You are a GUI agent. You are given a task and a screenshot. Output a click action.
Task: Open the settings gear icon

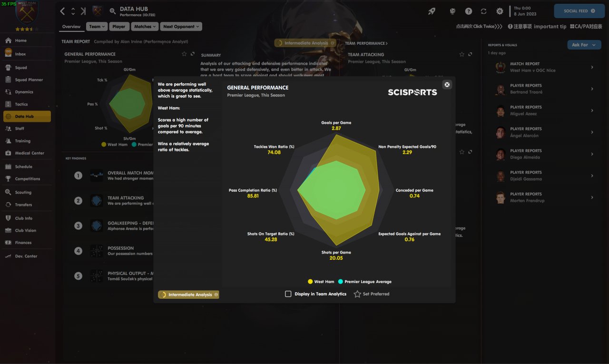[x=500, y=11]
